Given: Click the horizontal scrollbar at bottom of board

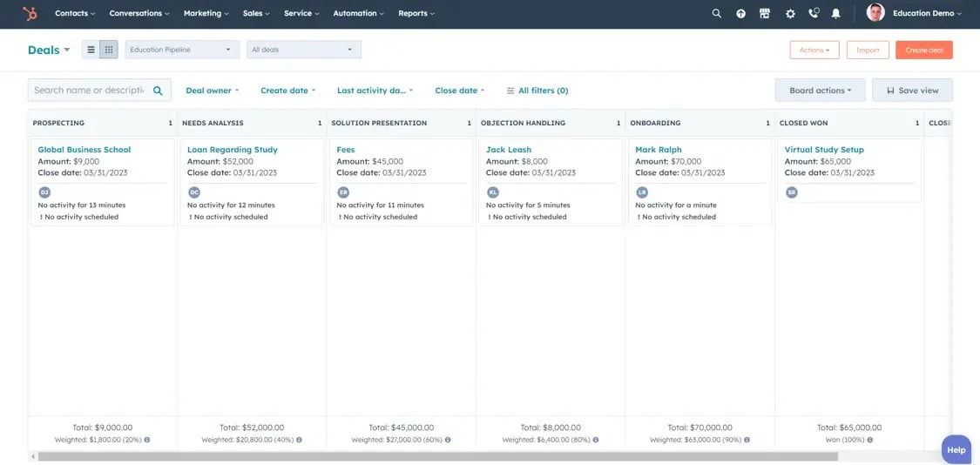Looking at the screenshot, I should pyautogui.click(x=437, y=457).
